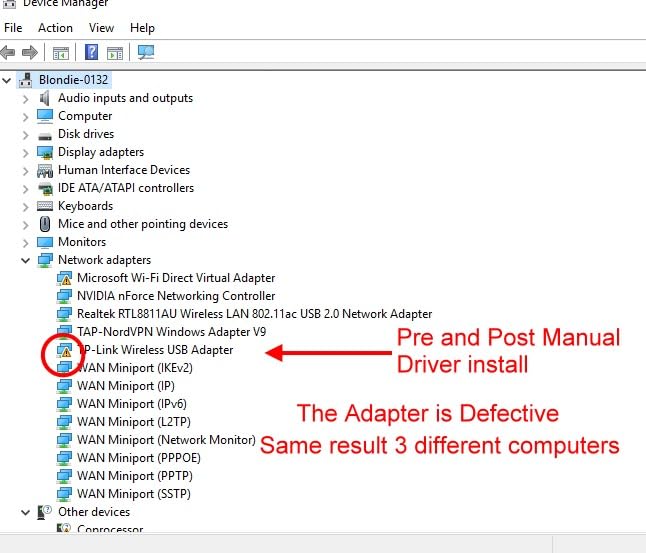Screen dimensions: 646x553
Task: Click the Forward arrow toolbar icon
Action: pos(32,52)
